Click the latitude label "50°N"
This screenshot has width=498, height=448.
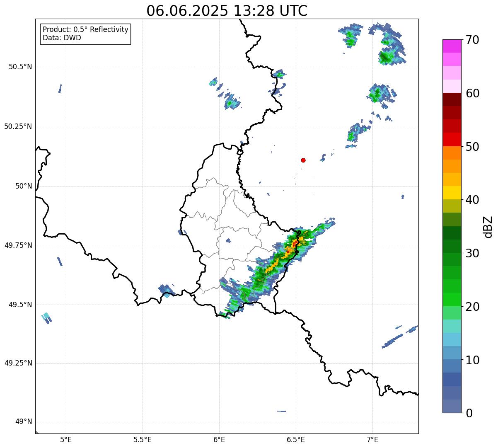pyautogui.click(x=24, y=186)
